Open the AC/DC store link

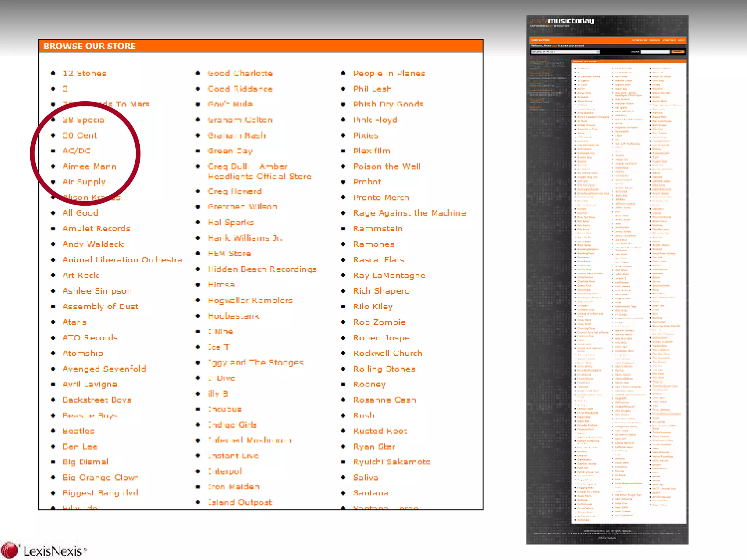click(x=77, y=151)
